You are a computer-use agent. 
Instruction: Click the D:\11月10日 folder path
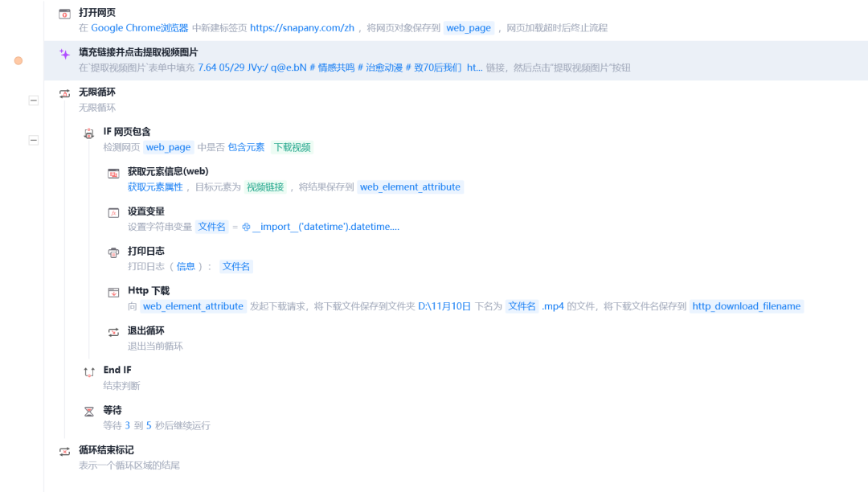point(444,306)
